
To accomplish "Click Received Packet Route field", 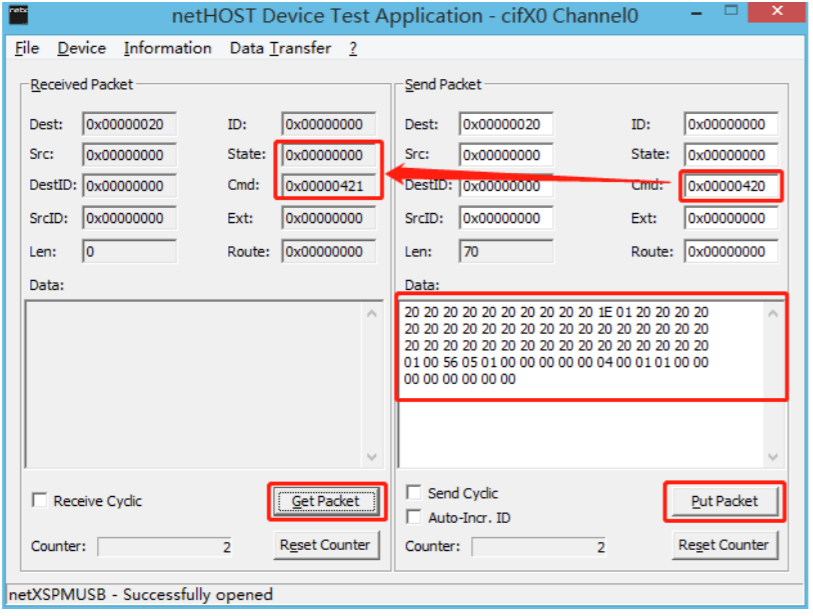I will pos(329,251).
